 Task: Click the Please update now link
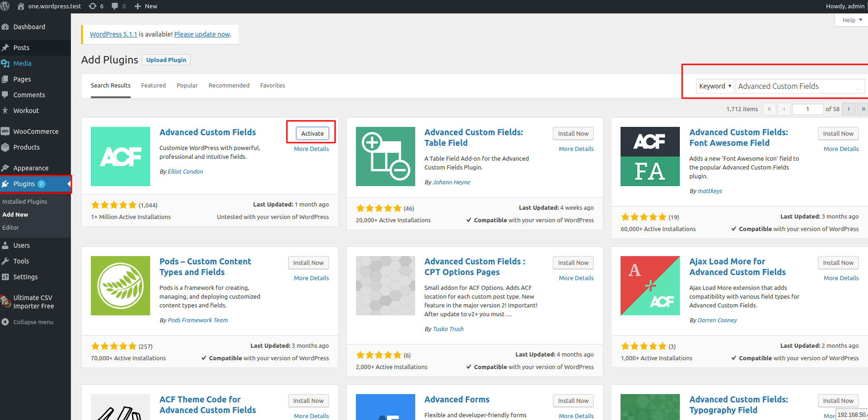coord(202,34)
